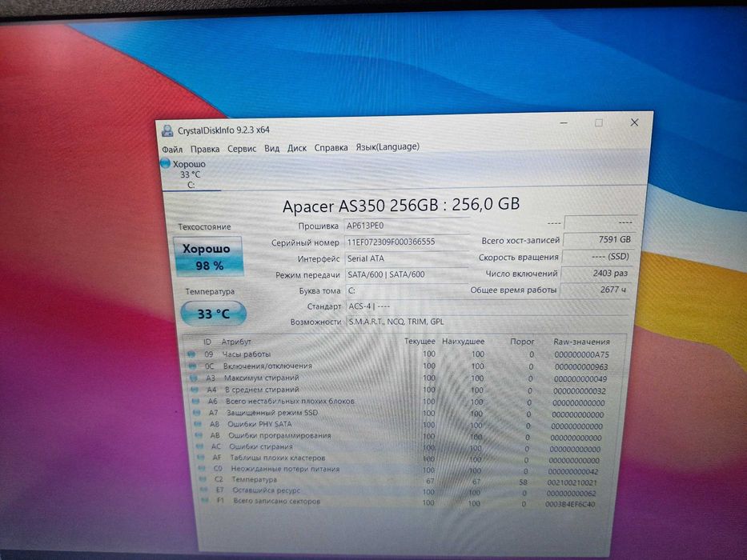Click the Стандарт field ACS-4
This screenshot has height=560, width=747.
pyautogui.click(x=486, y=306)
